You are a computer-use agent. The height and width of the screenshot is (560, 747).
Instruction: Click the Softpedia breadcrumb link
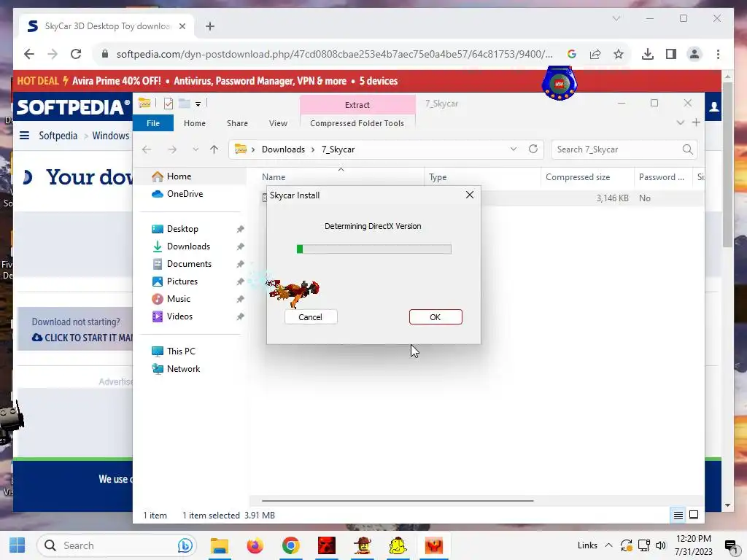tap(58, 136)
